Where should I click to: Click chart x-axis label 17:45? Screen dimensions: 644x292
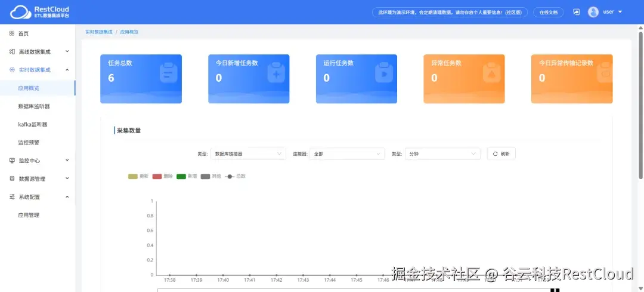tap(357, 280)
